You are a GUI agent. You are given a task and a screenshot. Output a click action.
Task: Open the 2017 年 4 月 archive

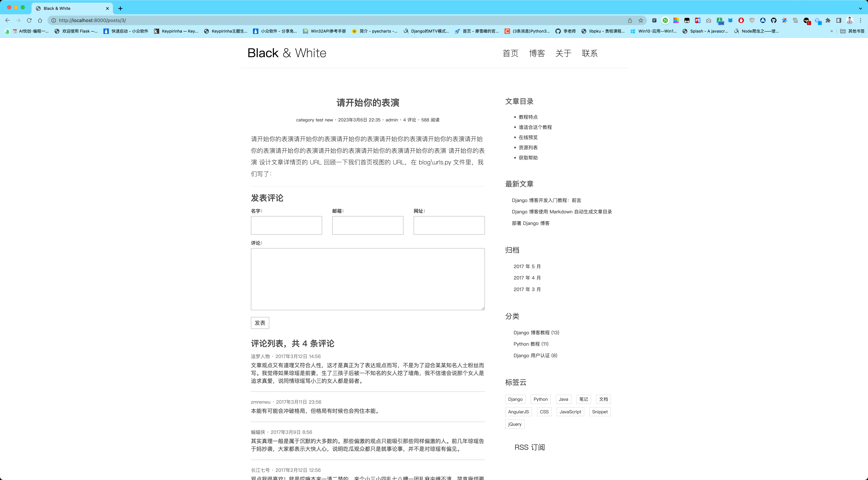(527, 278)
